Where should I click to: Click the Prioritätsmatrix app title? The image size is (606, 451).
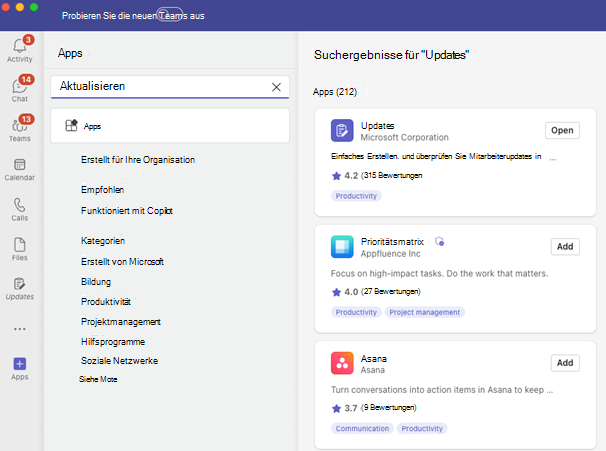pyautogui.click(x=392, y=242)
